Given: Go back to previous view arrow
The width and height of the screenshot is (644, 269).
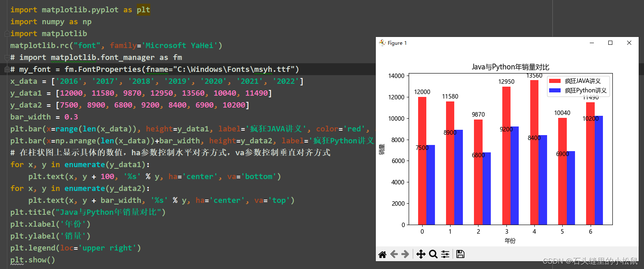Looking at the screenshot, I should tap(394, 255).
